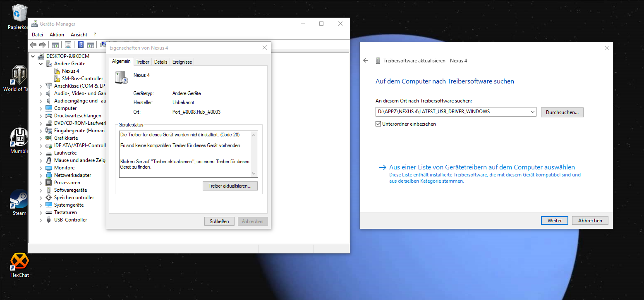Open the driver path dropdown arrow

click(532, 112)
